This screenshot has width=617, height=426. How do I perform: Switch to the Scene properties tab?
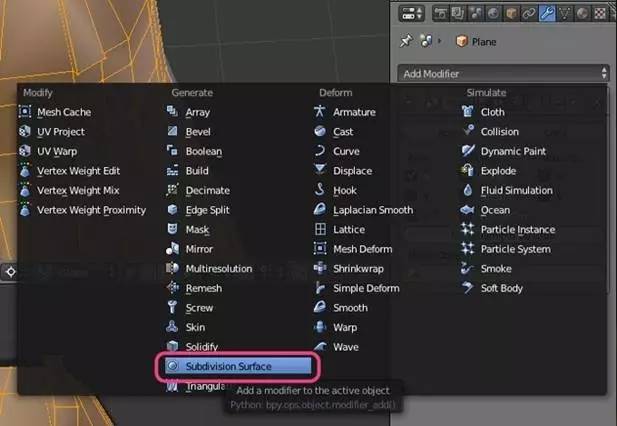click(476, 13)
